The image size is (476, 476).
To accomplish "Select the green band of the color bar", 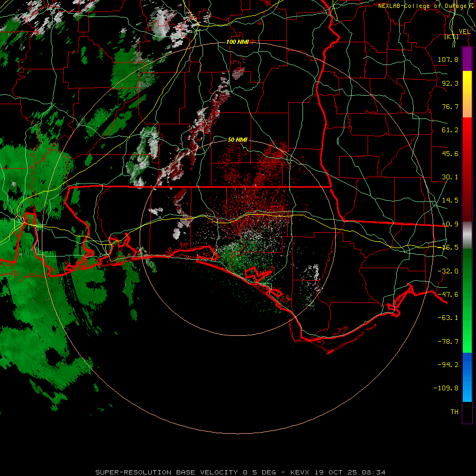I will pos(467,300).
